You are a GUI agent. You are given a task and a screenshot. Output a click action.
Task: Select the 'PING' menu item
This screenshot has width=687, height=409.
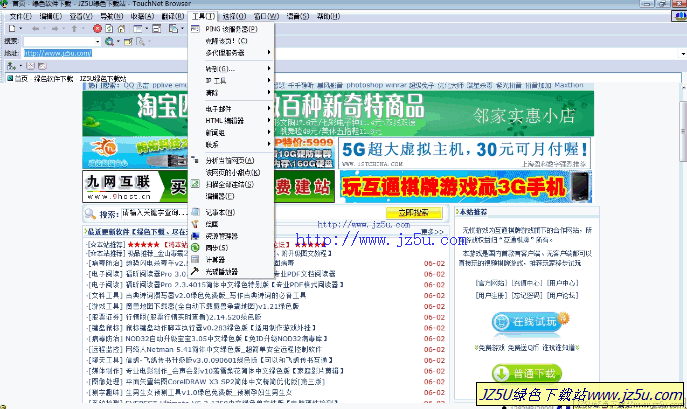[x=231, y=29]
